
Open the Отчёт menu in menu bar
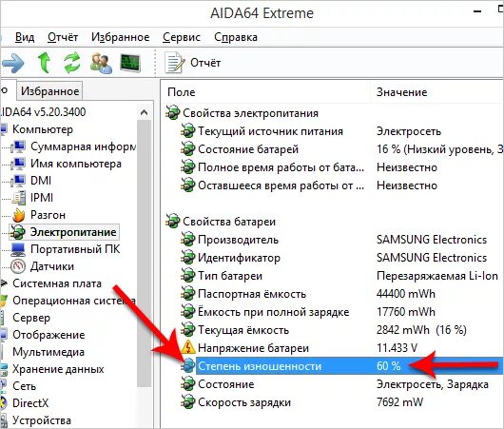coord(63,37)
